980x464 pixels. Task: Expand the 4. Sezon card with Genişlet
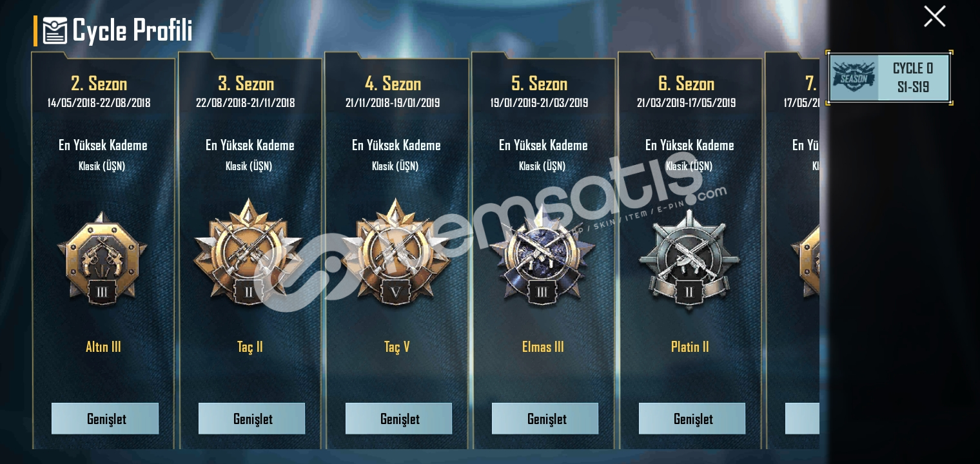[398, 419]
